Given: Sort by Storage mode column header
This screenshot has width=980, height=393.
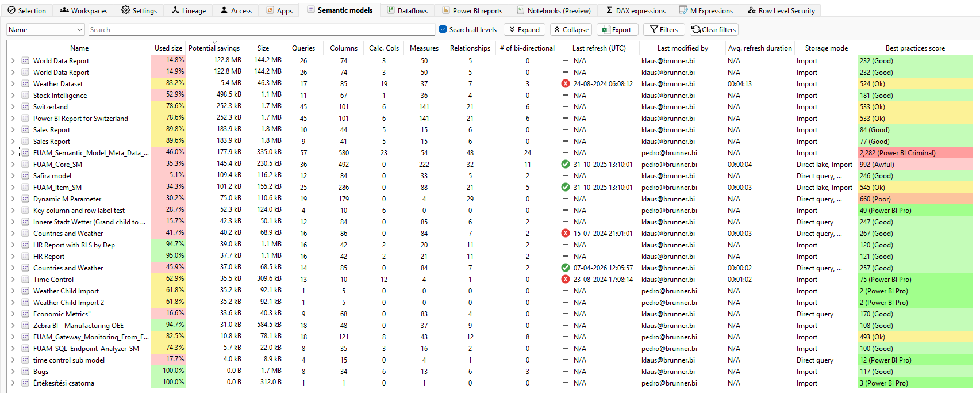Looking at the screenshot, I should (x=826, y=48).
